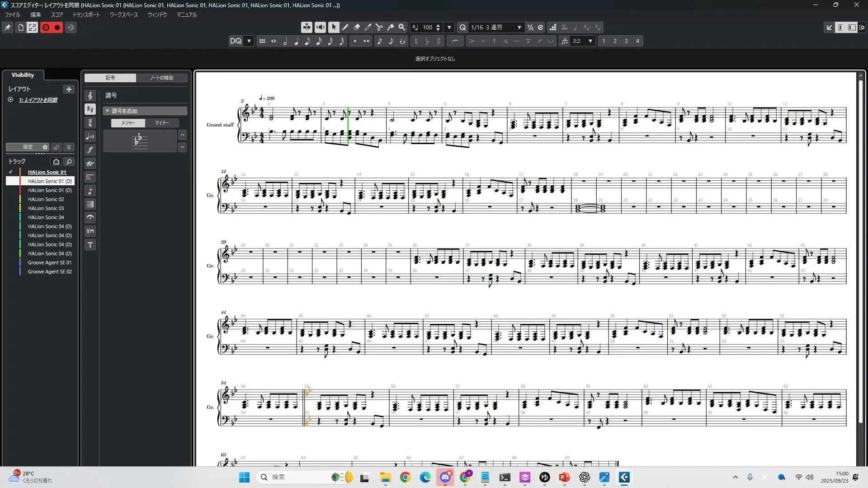Image resolution: width=868 pixels, height=488 pixels.
Task: Open the Clefs symbol category
Action: pos(90,96)
